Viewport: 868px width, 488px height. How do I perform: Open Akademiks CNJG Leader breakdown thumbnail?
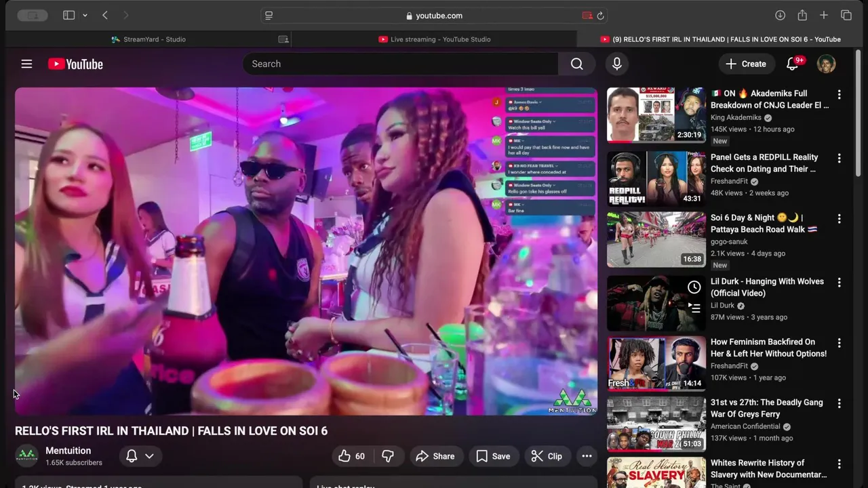click(656, 115)
